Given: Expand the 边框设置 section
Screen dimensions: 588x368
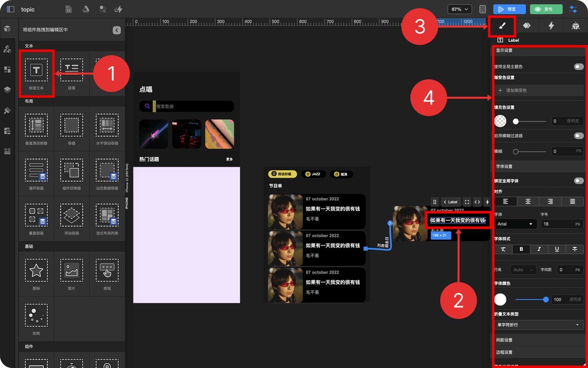Looking at the screenshot, I should [539, 352].
